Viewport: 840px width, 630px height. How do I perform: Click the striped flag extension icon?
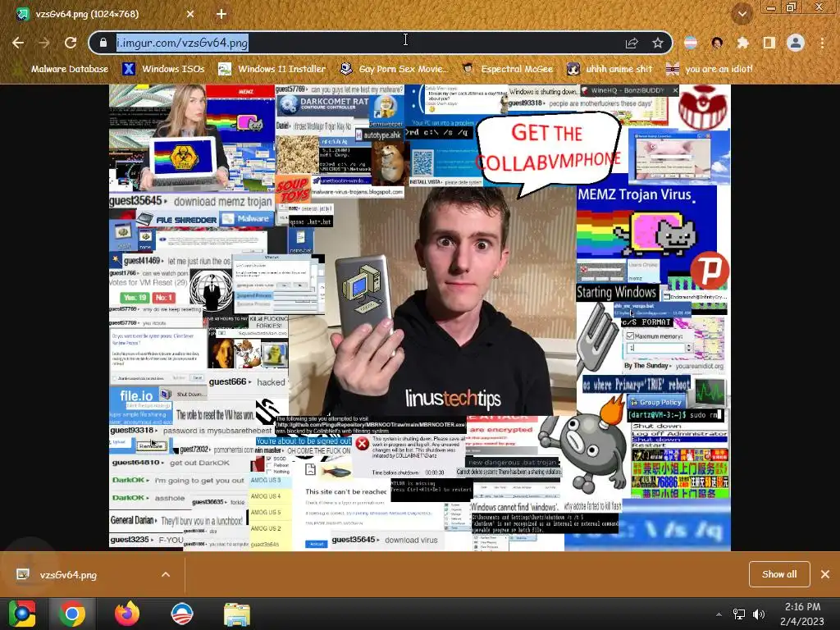point(691,43)
